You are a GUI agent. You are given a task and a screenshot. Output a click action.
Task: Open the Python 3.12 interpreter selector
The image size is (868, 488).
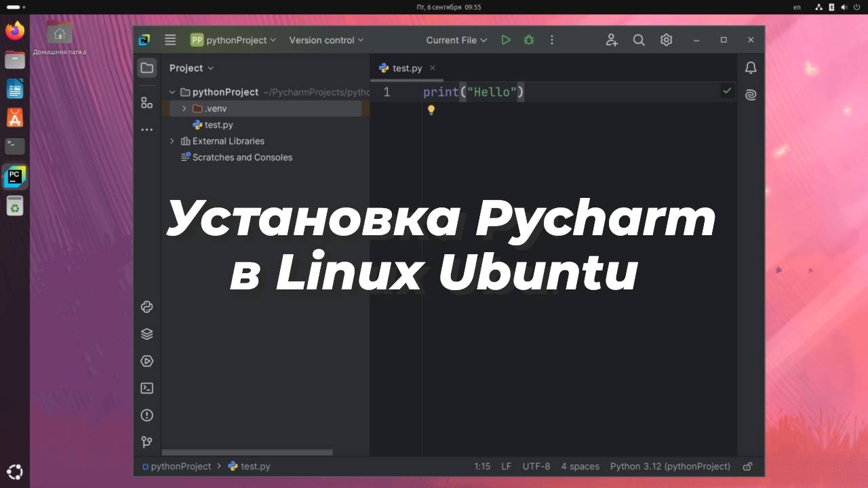(x=670, y=466)
